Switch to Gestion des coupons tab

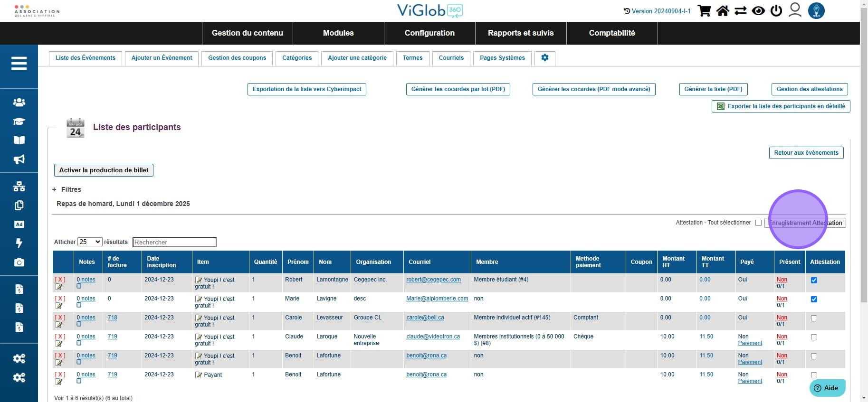click(x=237, y=58)
